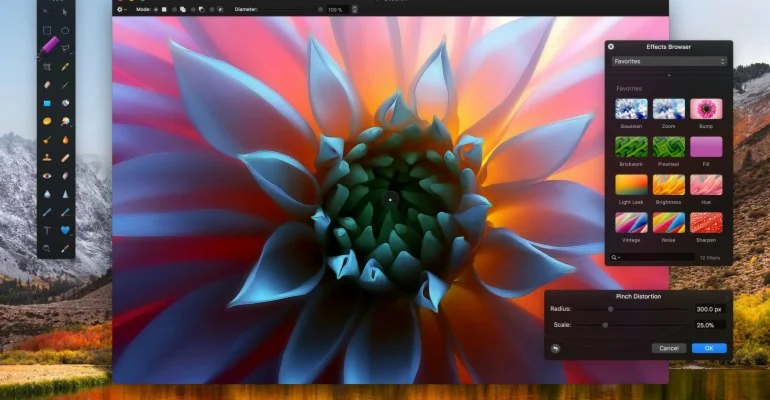
Task: Select the Rectangular Marquee tool
Action: (46, 30)
